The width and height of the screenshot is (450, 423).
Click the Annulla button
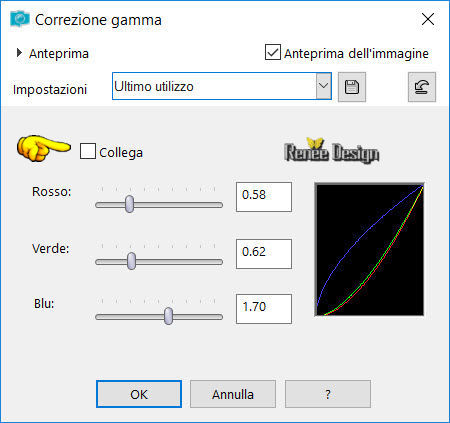coord(233,394)
